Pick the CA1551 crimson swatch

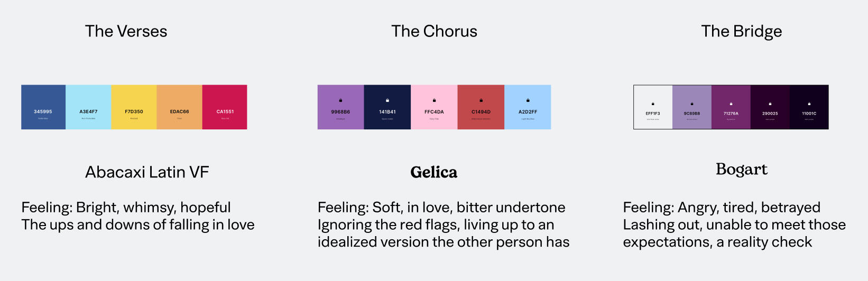pos(225,107)
